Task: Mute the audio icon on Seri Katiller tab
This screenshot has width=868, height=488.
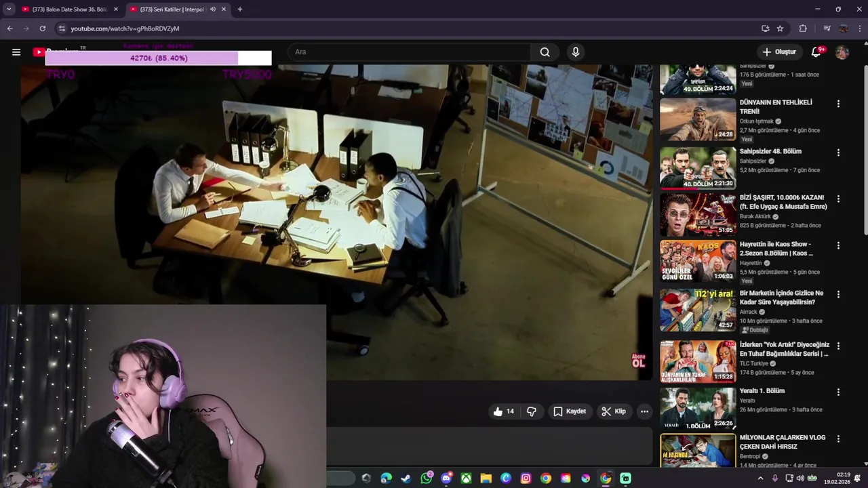Action: click(212, 9)
